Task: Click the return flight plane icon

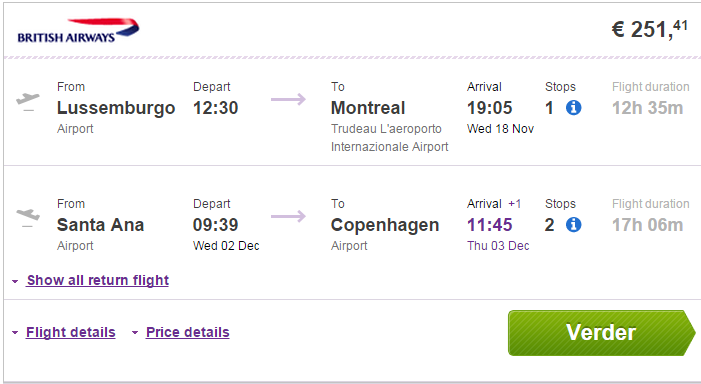Action: point(28,218)
